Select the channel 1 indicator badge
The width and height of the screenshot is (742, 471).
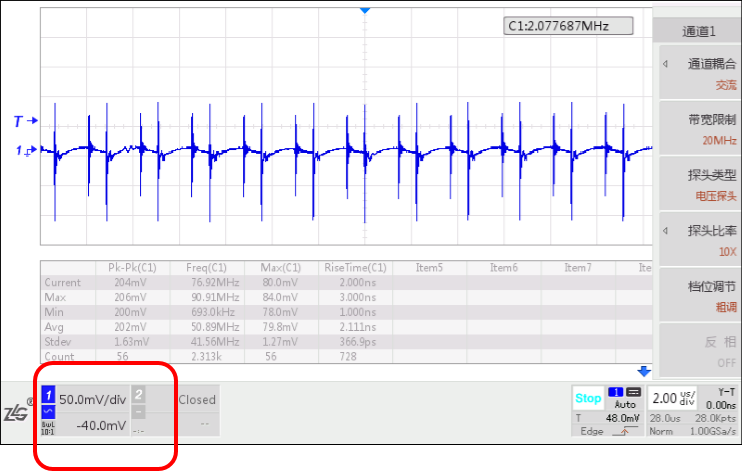coord(47,397)
